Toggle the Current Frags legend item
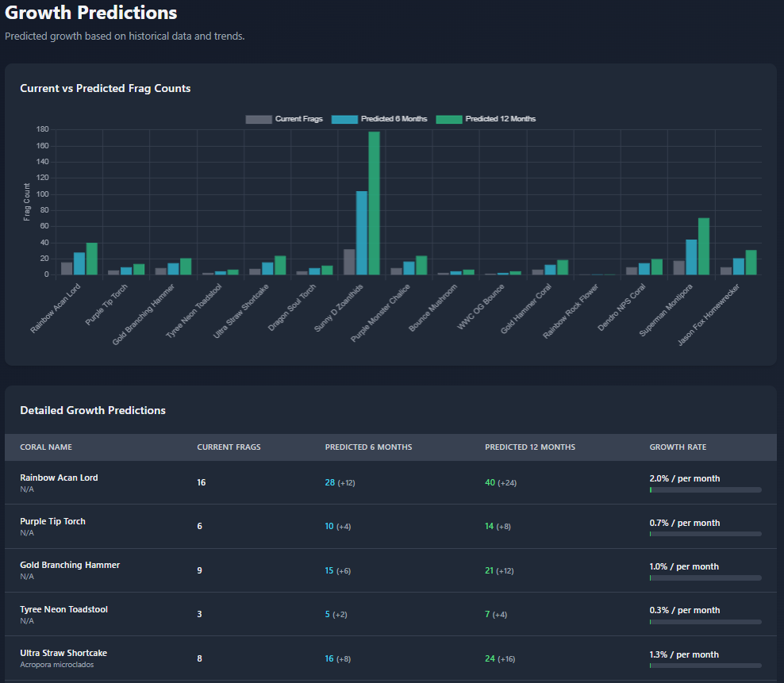 (x=285, y=119)
